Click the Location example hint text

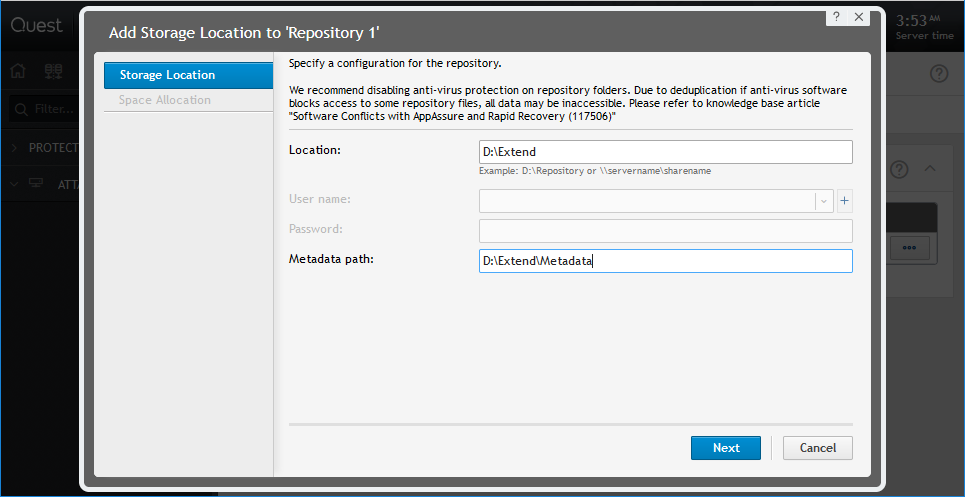[x=595, y=171]
